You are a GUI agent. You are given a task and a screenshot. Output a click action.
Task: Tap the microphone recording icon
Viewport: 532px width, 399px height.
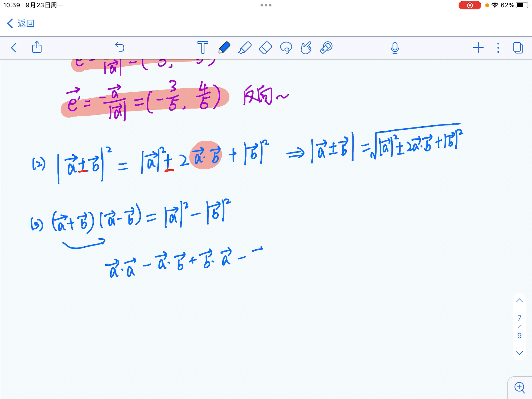[395, 48]
